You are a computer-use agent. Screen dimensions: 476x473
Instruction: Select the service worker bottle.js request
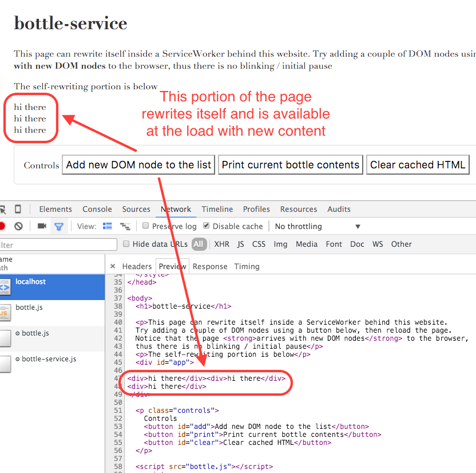coord(52,338)
